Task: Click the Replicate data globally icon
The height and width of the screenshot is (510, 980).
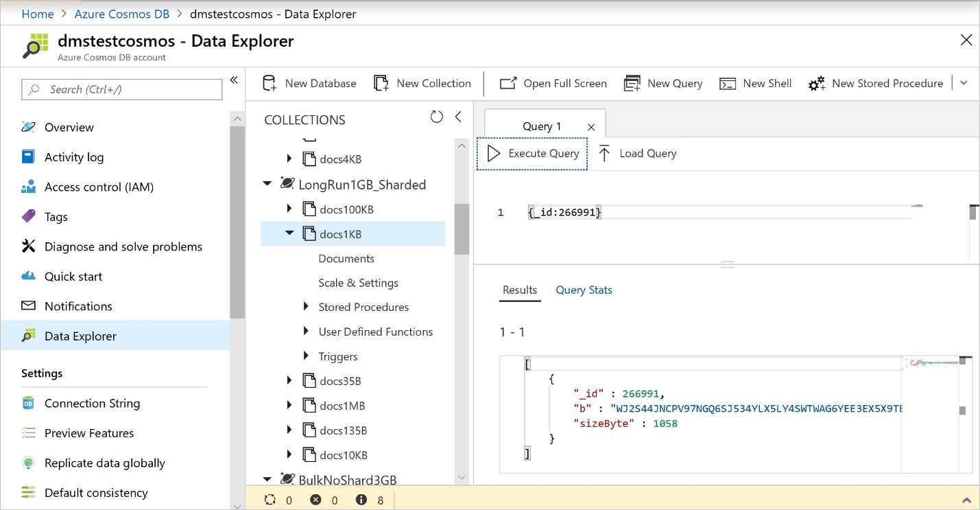Action: coord(28,463)
